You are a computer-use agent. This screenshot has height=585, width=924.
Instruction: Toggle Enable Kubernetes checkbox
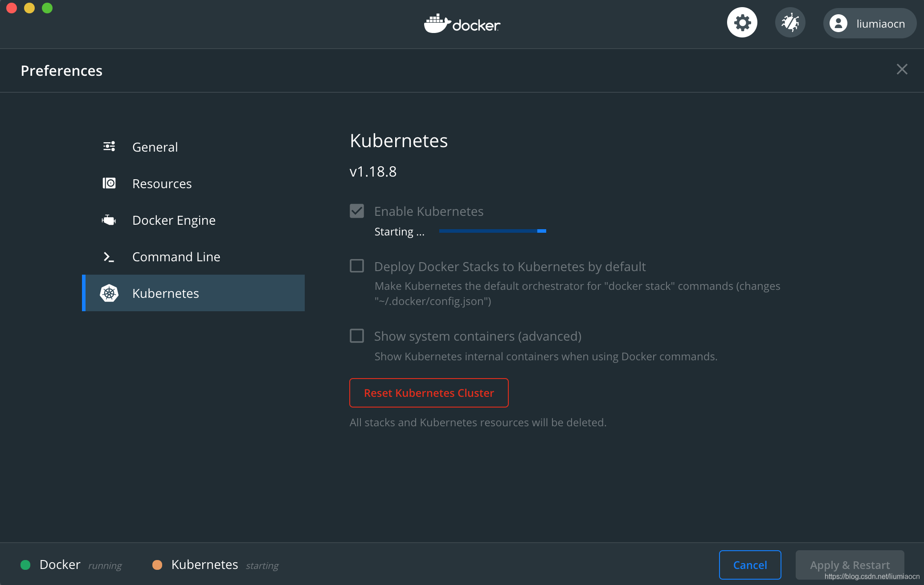pyautogui.click(x=357, y=211)
